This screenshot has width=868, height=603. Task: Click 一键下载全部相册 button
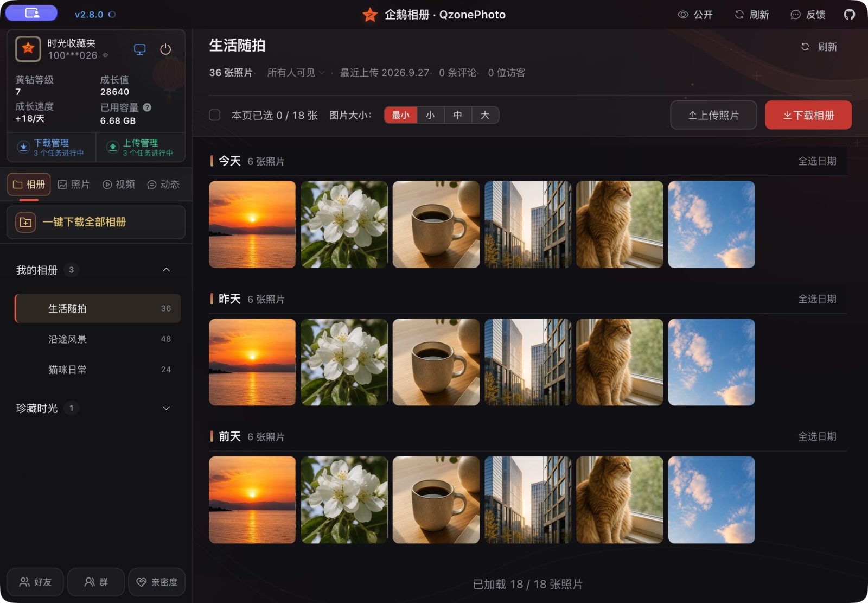pos(96,222)
